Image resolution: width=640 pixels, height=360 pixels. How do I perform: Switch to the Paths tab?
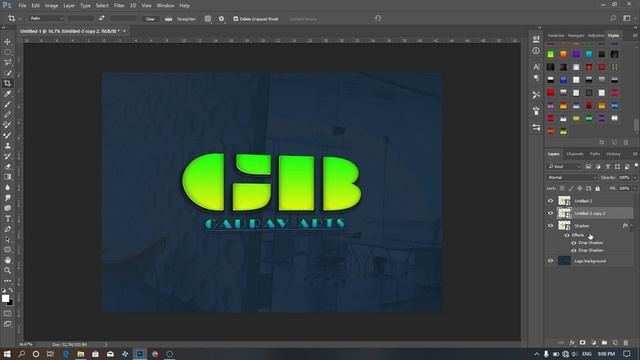click(595, 154)
